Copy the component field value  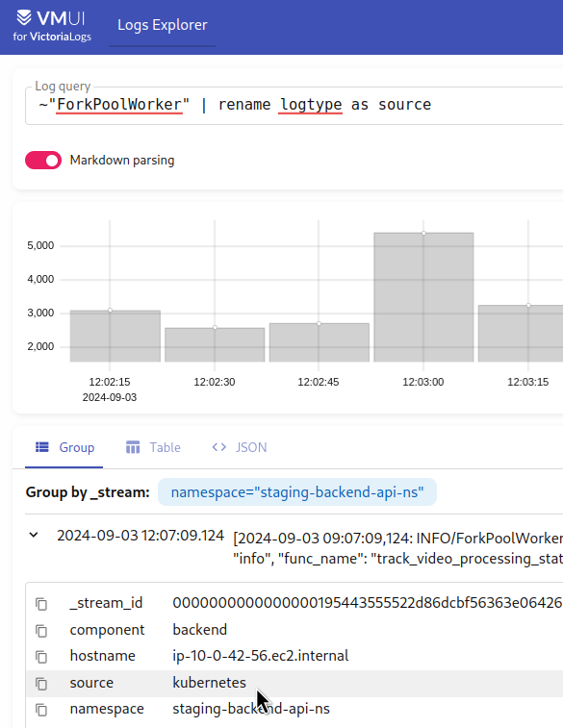coord(41,631)
